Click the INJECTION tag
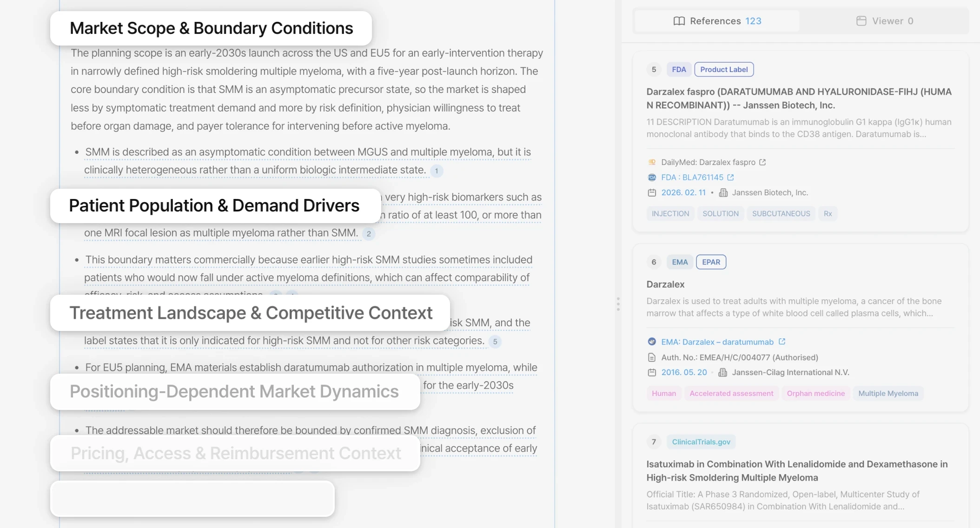 [670, 214]
